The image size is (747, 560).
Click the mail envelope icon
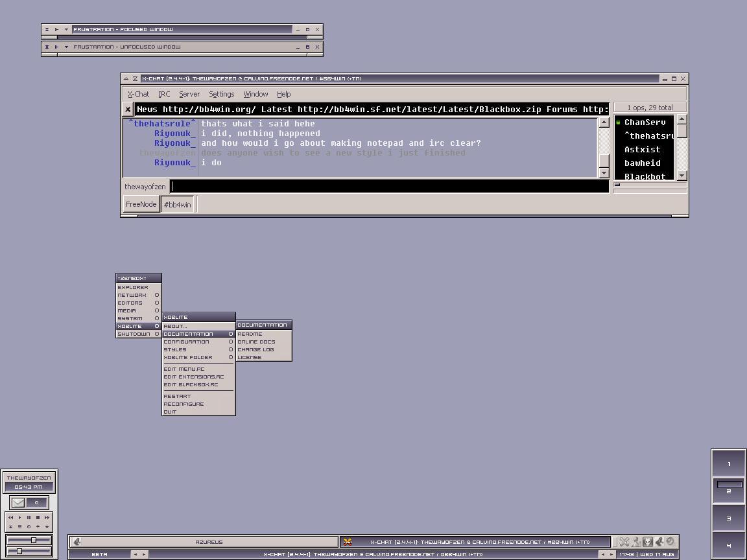pyautogui.click(x=19, y=502)
